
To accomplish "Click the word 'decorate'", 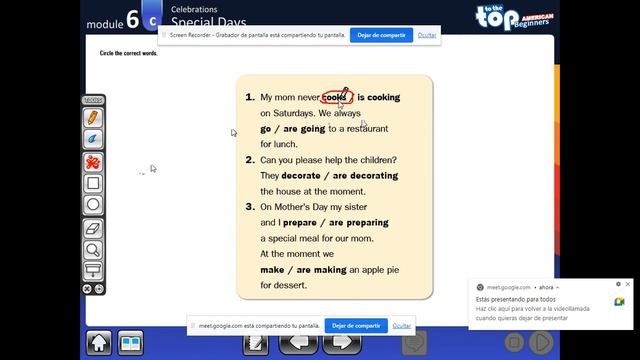I will (x=301, y=176).
